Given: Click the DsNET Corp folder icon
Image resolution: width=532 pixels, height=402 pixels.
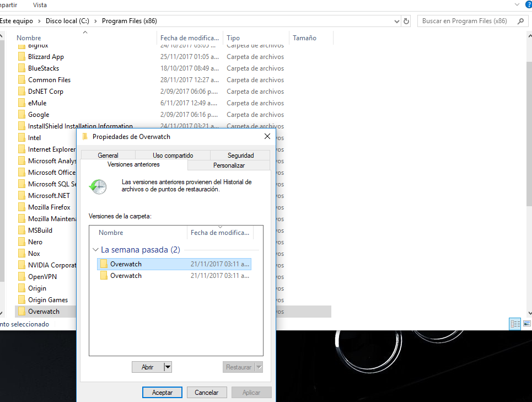Looking at the screenshot, I should (x=22, y=91).
